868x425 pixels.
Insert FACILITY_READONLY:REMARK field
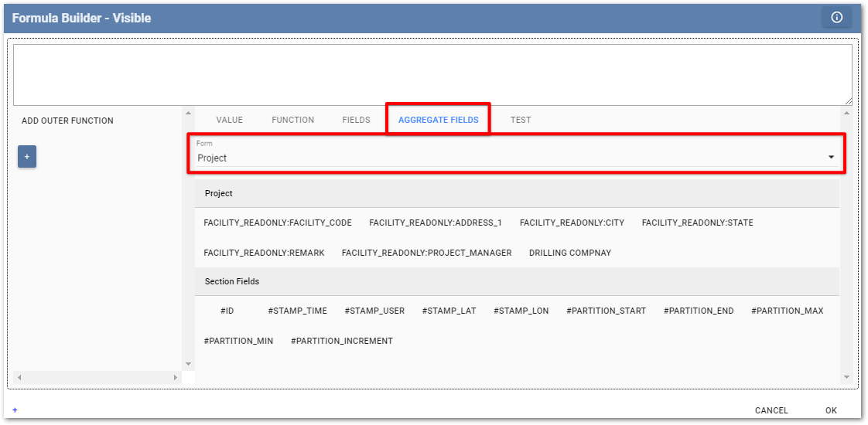click(264, 253)
